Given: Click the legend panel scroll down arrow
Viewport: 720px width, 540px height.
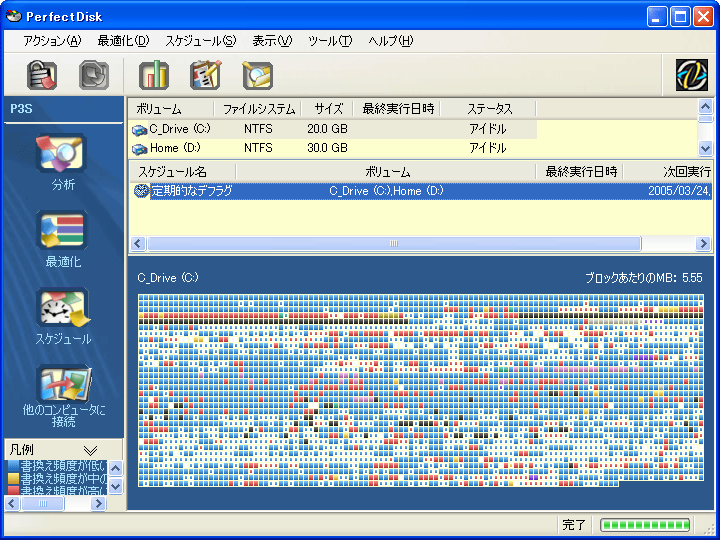Looking at the screenshot, I should (116, 486).
